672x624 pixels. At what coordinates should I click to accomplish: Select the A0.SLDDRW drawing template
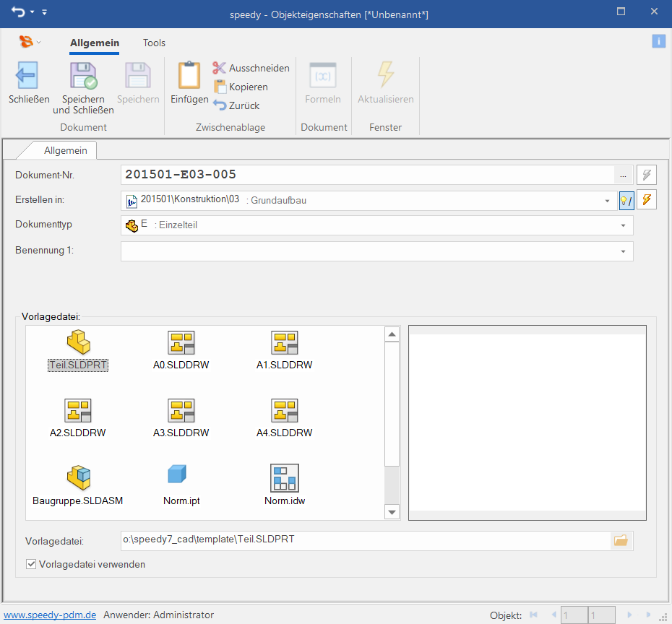coord(181,344)
